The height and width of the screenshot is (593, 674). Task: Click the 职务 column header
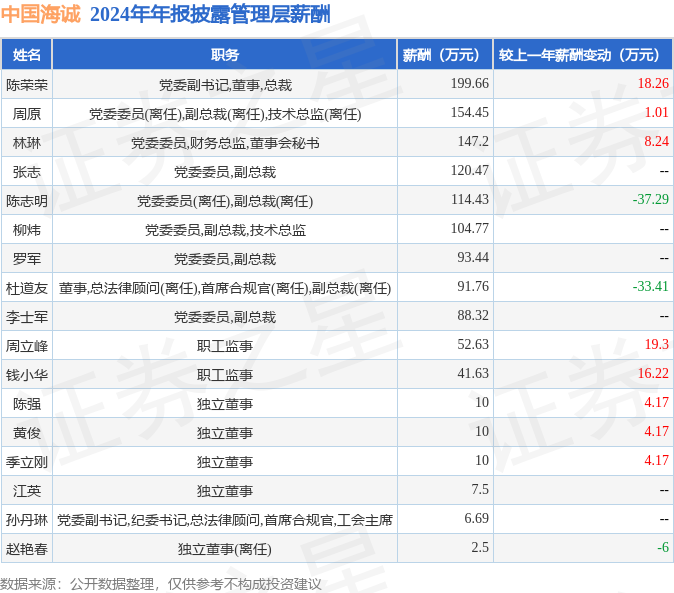coord(225,55)
